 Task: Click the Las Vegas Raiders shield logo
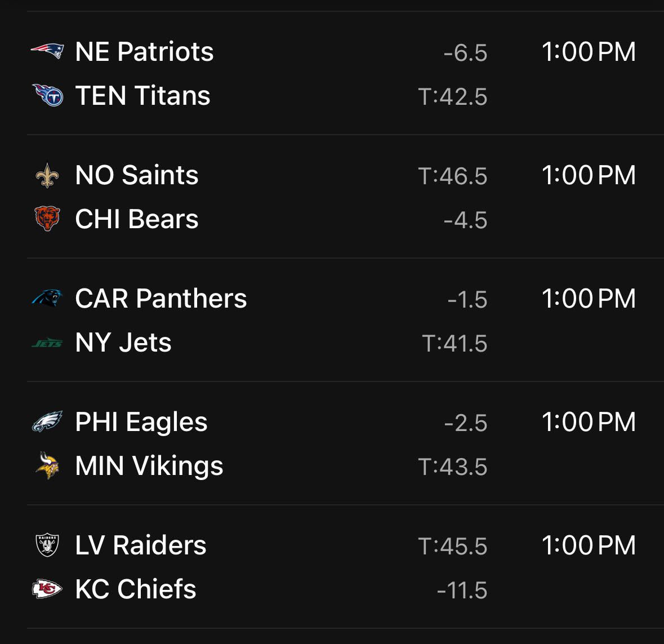pyautogui.click(x=47, y=545)
